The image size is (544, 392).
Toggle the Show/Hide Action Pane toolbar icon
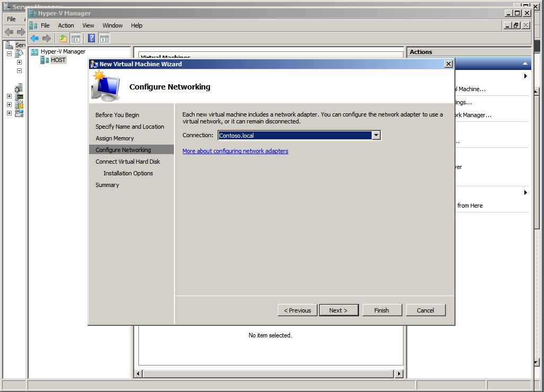[x=104, y=39]
